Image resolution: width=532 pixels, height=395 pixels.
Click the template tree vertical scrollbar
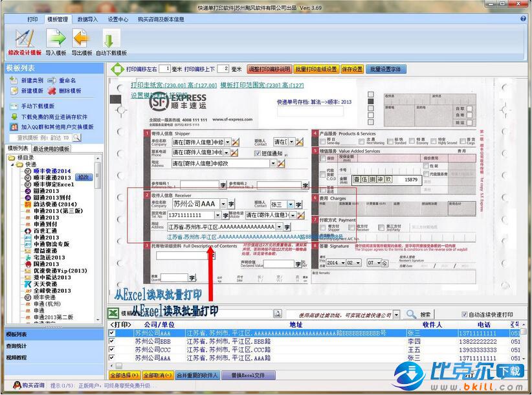(x=98, y=239)
